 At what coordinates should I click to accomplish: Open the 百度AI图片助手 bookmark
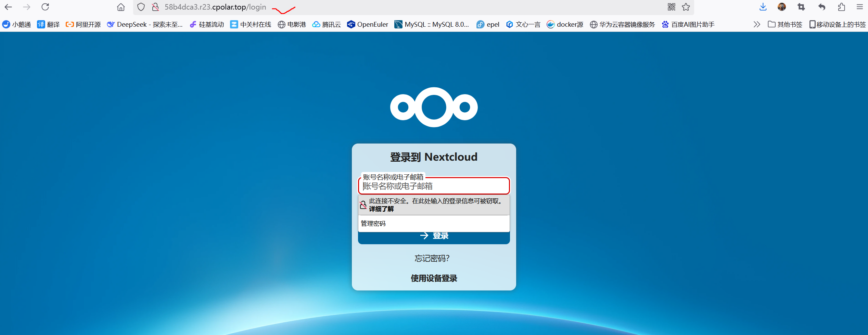[x=688, y=24]
